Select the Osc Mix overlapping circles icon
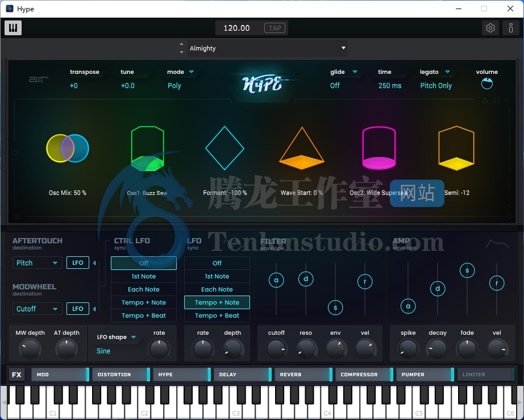This screenshot has width=524, height=420. pyautogui.click(x=68, y=148)
